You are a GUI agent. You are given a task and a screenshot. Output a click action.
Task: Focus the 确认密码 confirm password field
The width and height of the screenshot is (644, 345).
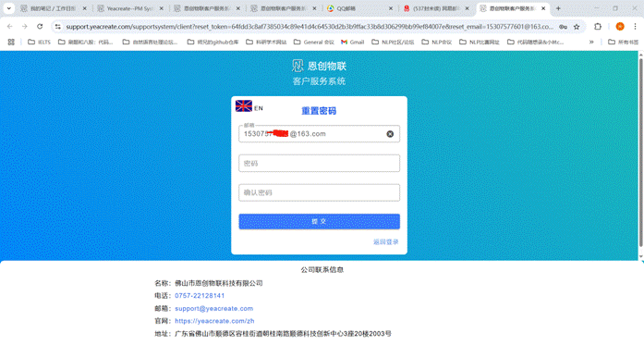coord(319,192)
